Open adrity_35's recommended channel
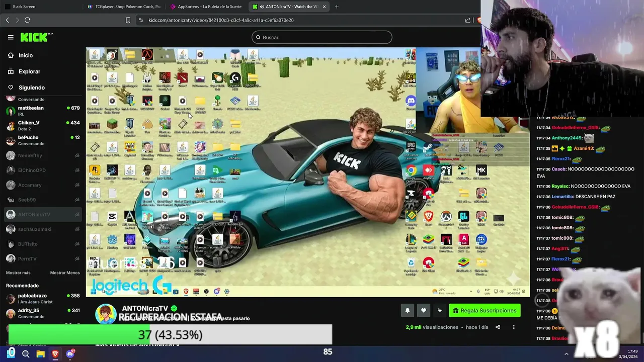This screenshot has height=362, width=644. (x=43, y=313)
